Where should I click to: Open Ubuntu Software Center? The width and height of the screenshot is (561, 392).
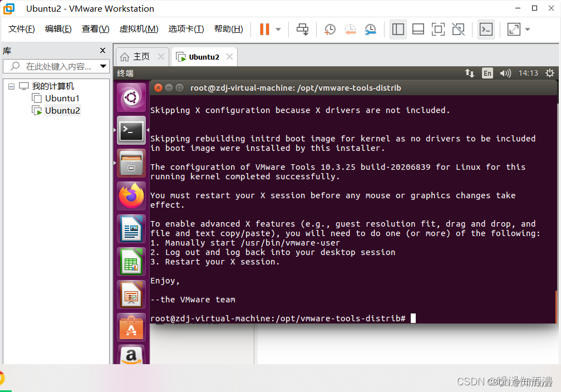(x=132, y=327)
